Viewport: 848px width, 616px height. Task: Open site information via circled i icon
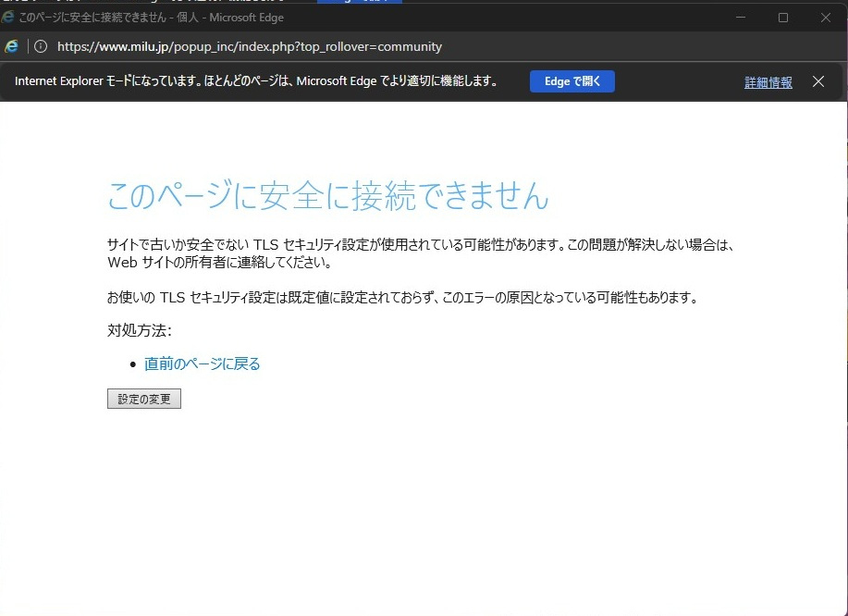click(41, 46)
